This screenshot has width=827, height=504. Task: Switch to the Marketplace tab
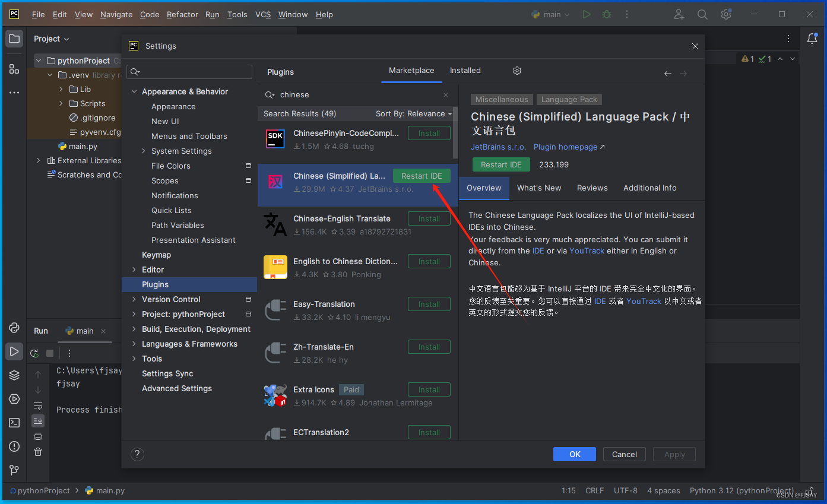[x=411, y=70]
